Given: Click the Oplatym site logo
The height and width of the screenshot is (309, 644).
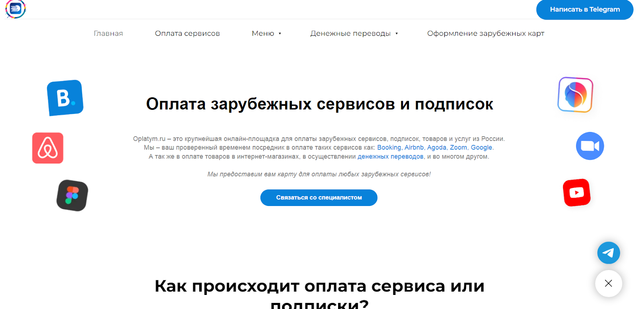Looking at the screenshot, I should 16,9.
